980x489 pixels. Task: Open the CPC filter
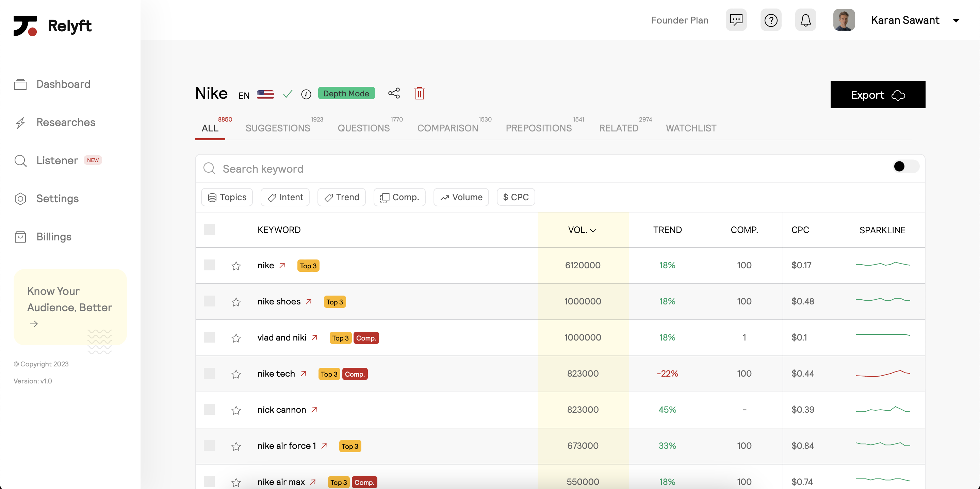(516, 197)
